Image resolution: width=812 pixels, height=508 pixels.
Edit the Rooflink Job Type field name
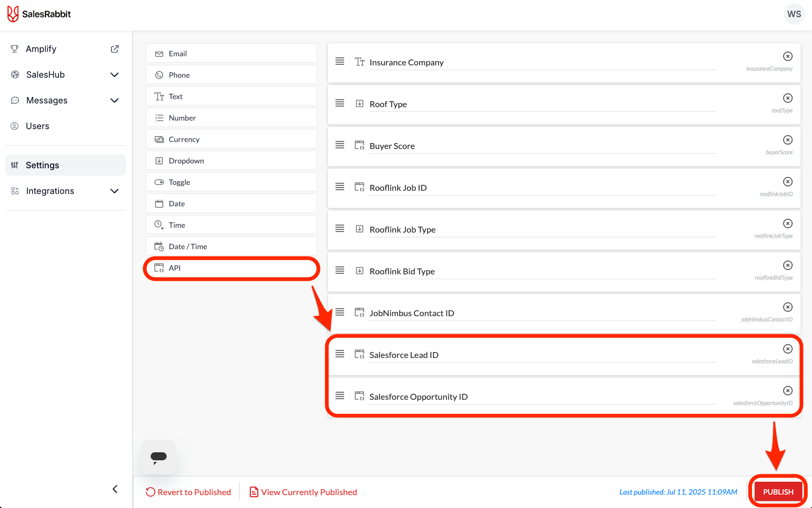click(x=542, y=230)
